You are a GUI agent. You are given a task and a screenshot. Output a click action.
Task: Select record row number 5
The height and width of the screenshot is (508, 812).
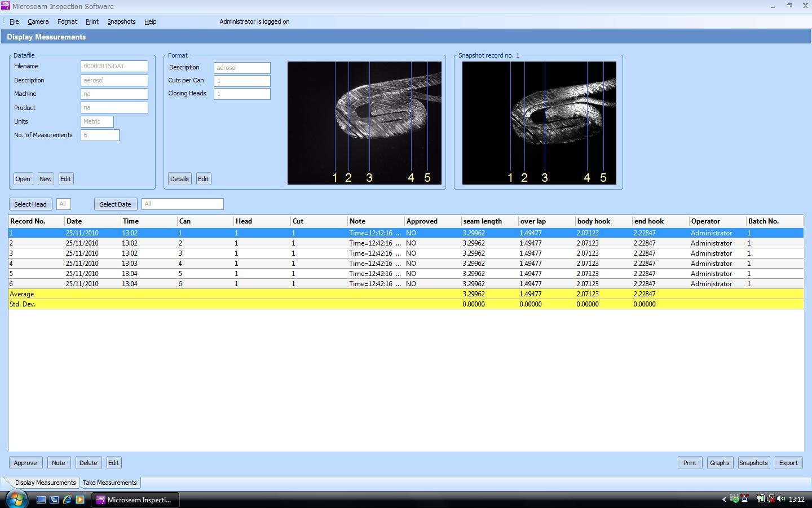click(x=406, y=274)
